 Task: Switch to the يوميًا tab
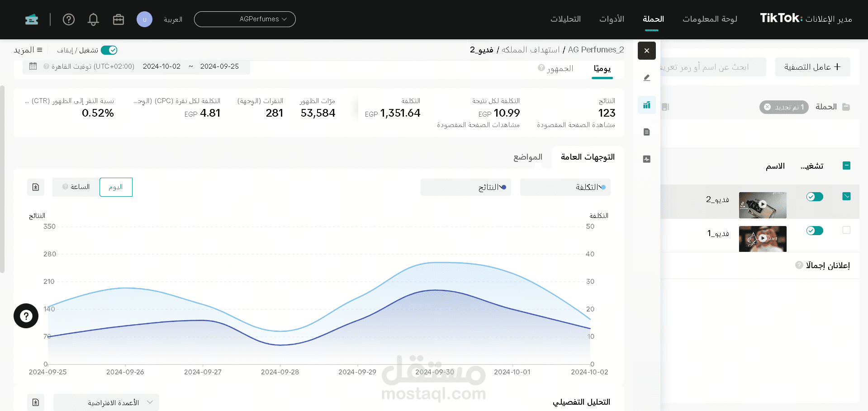[x=602, y=68]
